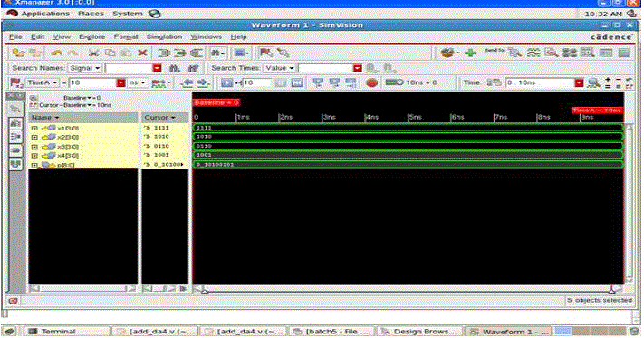Image resolution: width=644 pixels, height=338 pixels.
Task: Click the red marker flag toolbar icon
Action: [265, 53]
